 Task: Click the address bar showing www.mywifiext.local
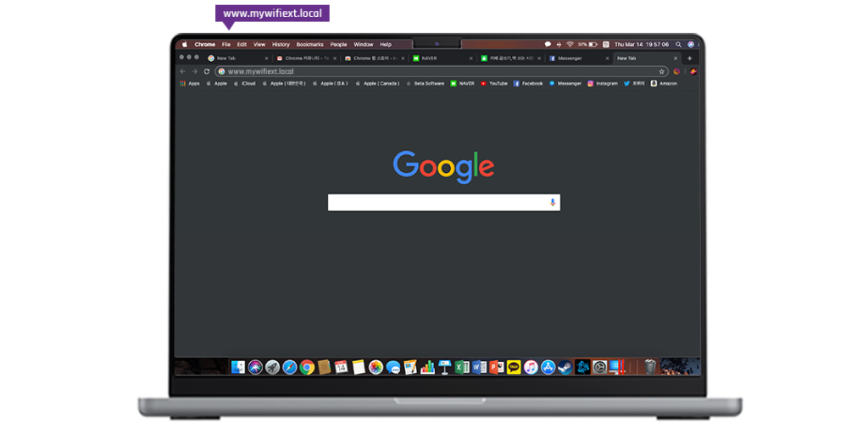pyautogui.click(x=441, y=71)
